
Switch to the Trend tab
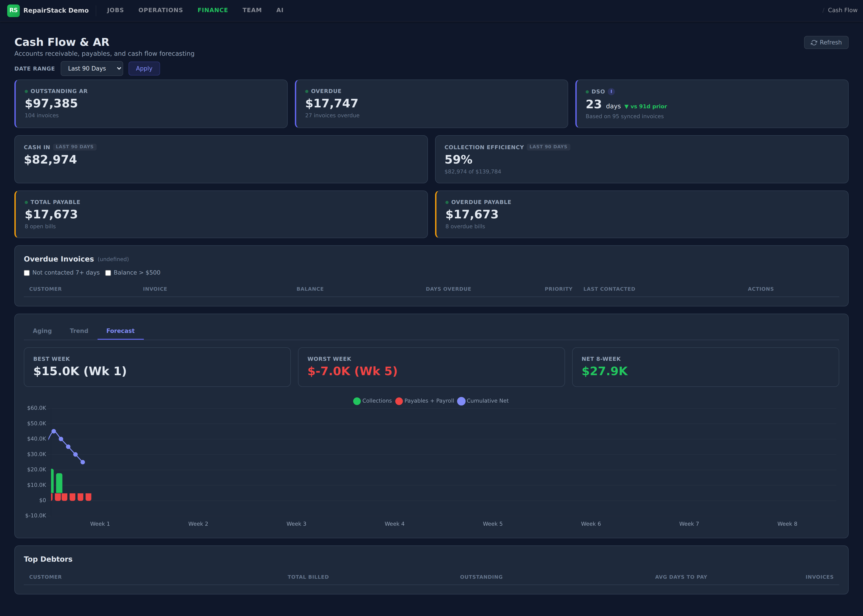pyautogui.click(x=79, y=331)
